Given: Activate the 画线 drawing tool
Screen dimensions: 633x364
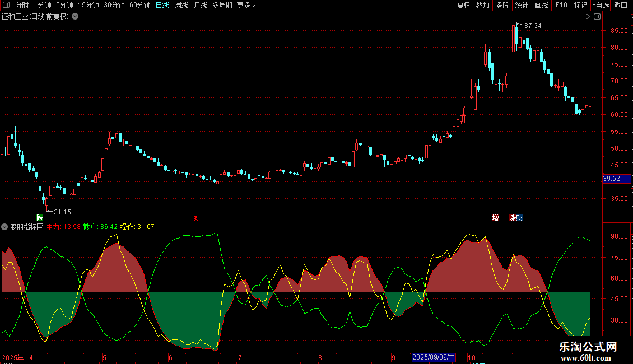Looking at the screenshot, I should click(541, 5).
